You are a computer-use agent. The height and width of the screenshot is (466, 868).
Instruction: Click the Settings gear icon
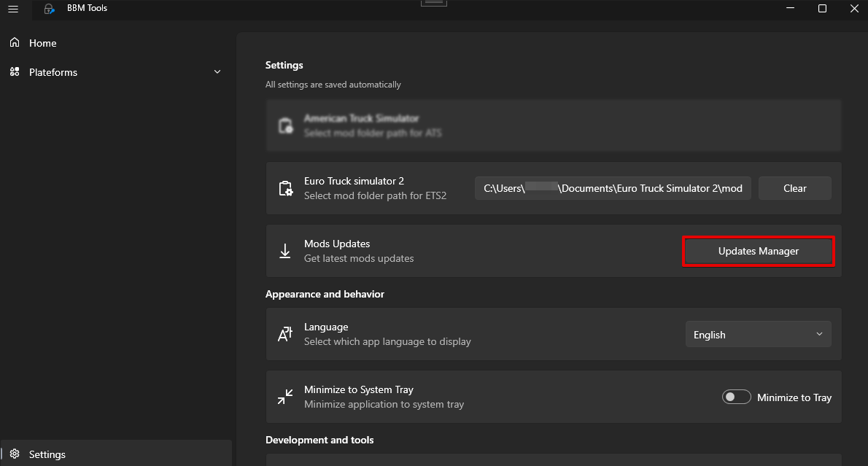tap(15, 454)
